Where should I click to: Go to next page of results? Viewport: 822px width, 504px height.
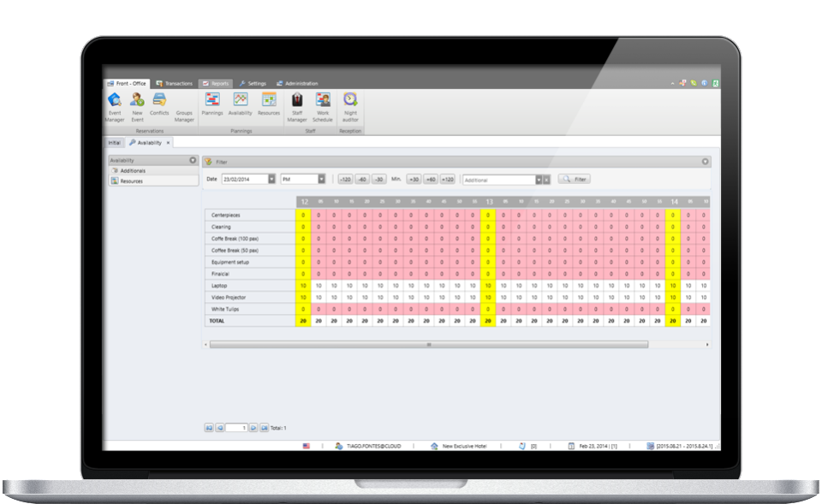(253, 428)
